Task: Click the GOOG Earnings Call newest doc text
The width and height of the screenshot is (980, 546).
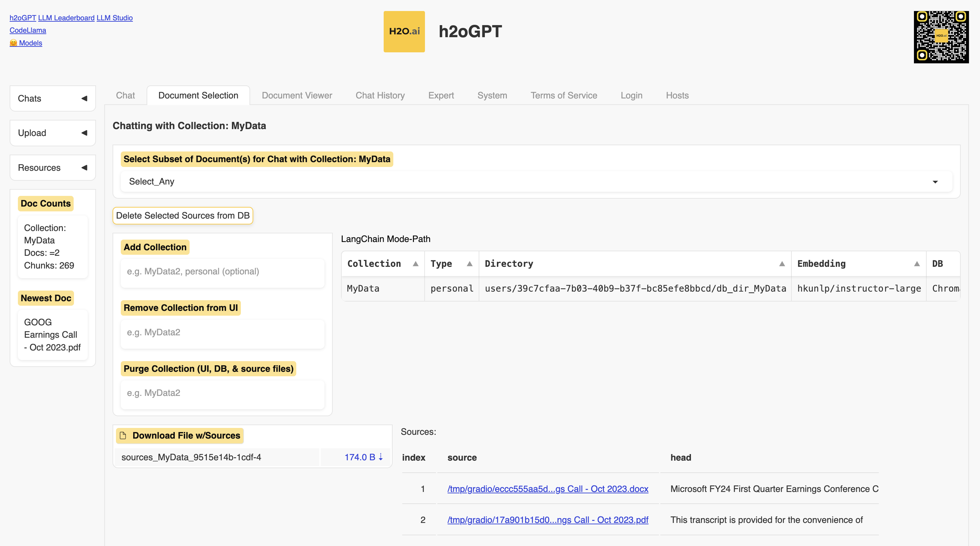Action: [x=53, y=335]
